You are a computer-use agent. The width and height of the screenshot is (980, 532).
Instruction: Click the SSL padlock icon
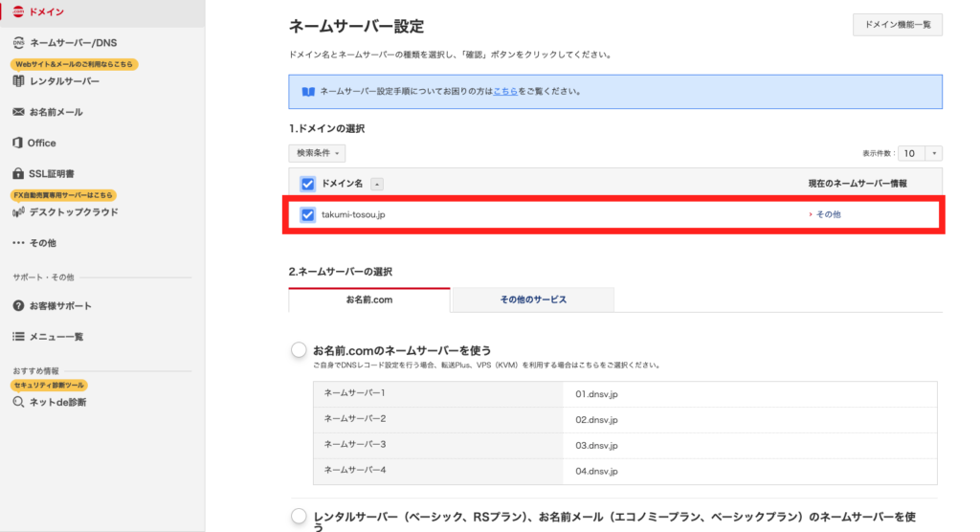[18, 173]
